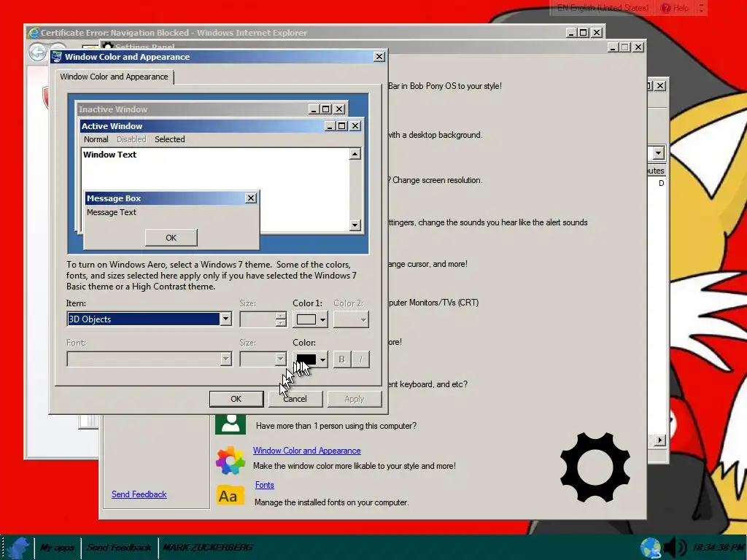747x560 pixels.
Task: Close the Window Color and Appearance dialog
Action: tap(379, 57)
